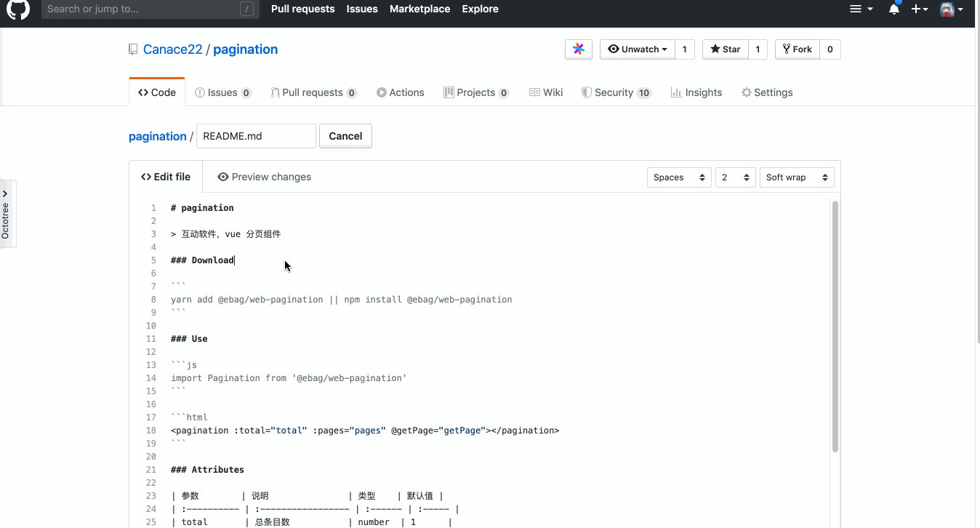Screen dimensions: 980x528
Task: Edit the README.md filename field
Action: click(x=256, y=136)
